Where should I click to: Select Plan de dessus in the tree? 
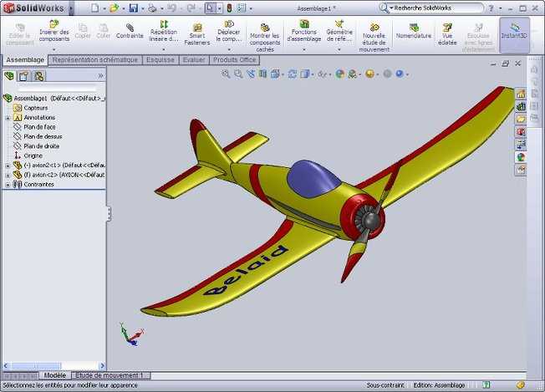tap(38, 136)
